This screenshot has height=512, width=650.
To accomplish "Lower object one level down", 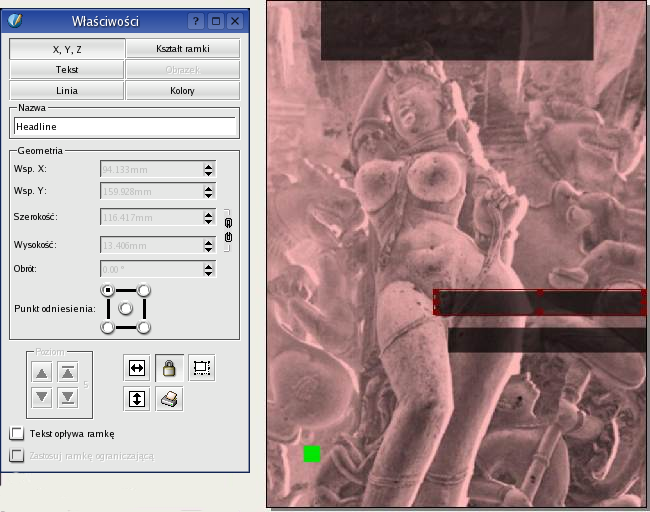I will pos(41,397).
